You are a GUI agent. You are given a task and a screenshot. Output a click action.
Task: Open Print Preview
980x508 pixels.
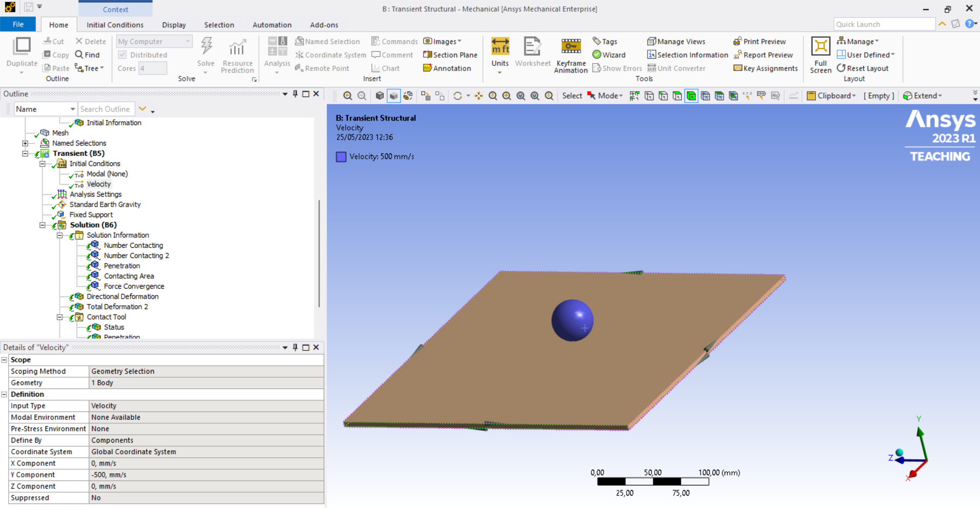(x=759, y=41)
